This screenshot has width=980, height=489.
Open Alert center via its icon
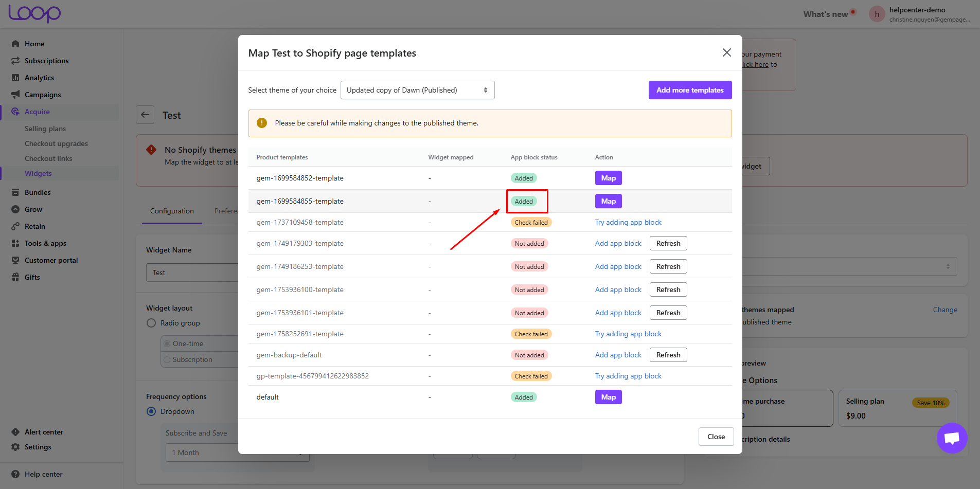point(15,432)
